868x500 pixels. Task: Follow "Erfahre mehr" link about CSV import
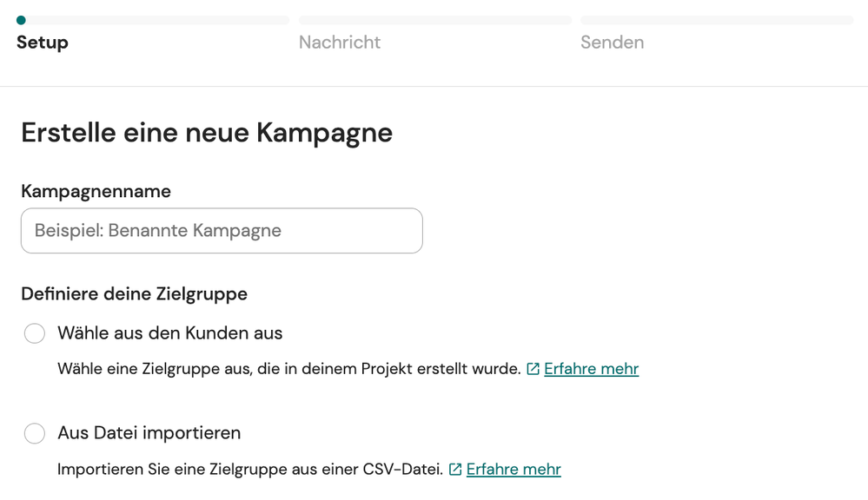[514, 470]
